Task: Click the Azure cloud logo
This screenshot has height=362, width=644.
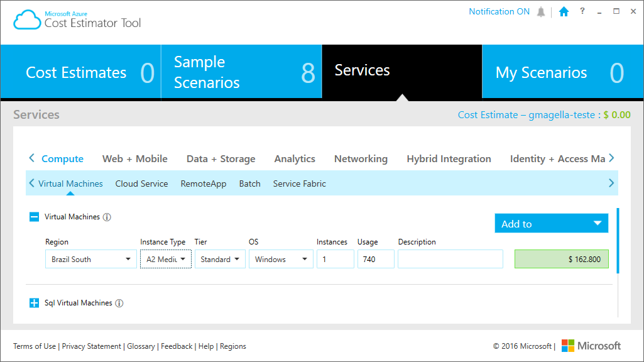Action: tap(26, 19)
